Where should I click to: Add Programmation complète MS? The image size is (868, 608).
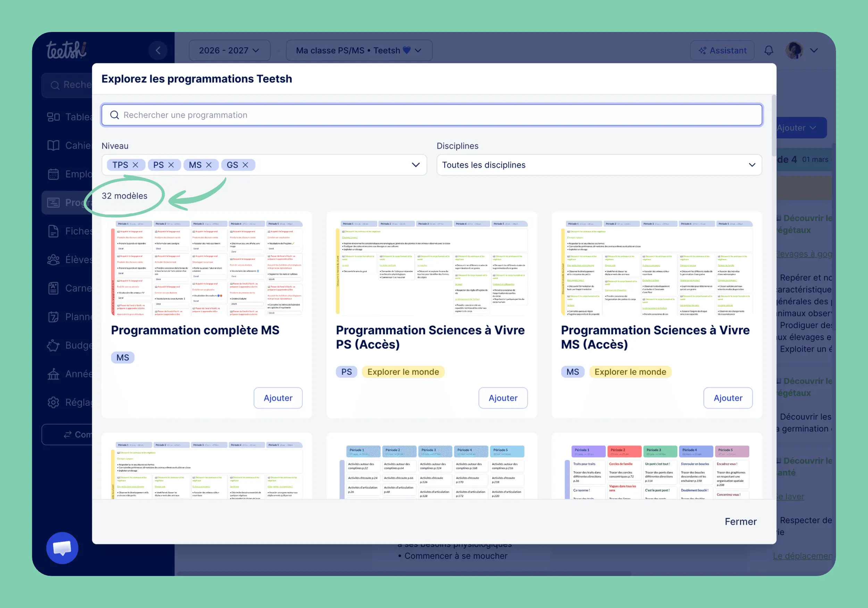[278, 398]
